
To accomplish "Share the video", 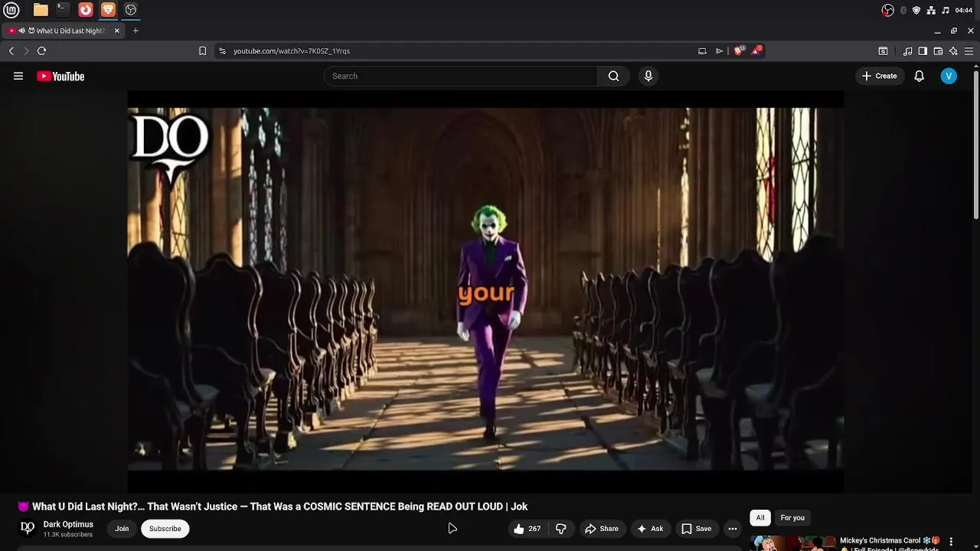I will tap(601, 529).
